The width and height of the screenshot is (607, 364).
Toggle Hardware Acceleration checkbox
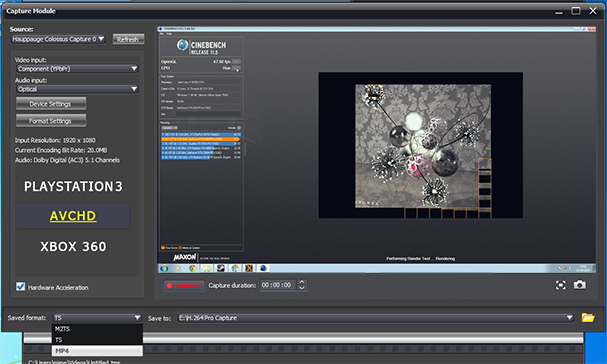21,287
